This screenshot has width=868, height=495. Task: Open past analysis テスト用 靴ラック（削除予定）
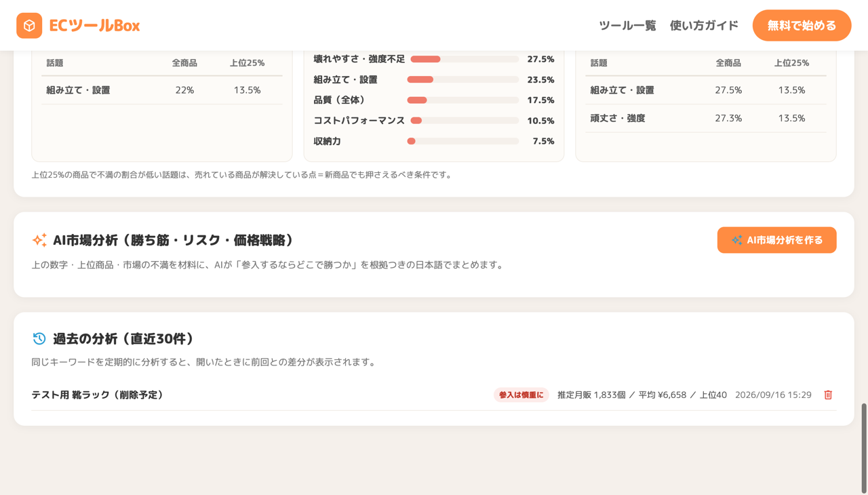[x=98, y=395]
